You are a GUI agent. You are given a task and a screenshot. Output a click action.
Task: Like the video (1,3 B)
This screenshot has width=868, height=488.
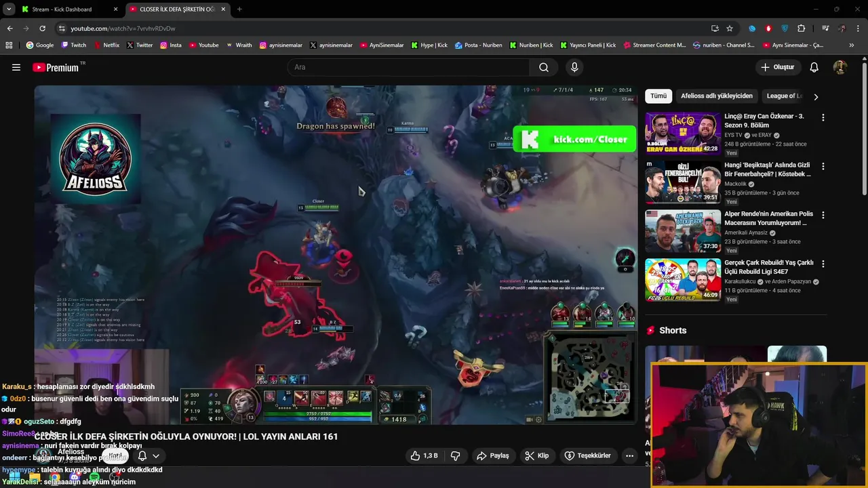click(x=424, y=455)
